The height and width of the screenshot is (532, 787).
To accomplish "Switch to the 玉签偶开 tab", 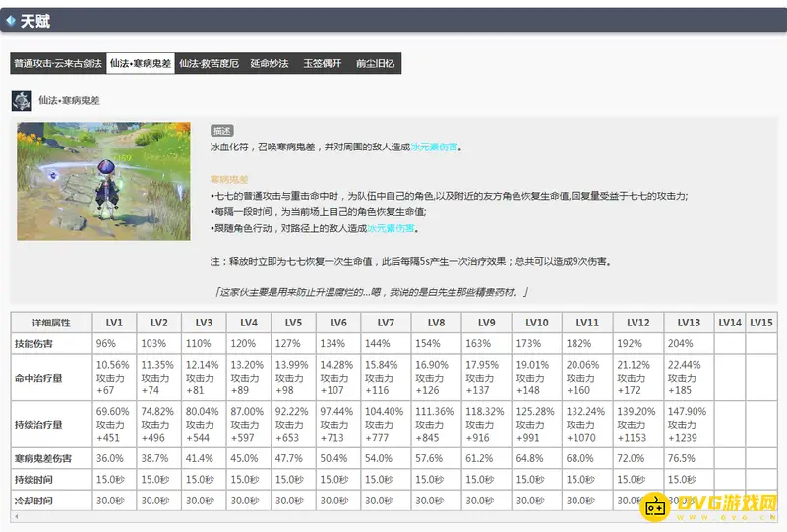I will click(322, 63).
